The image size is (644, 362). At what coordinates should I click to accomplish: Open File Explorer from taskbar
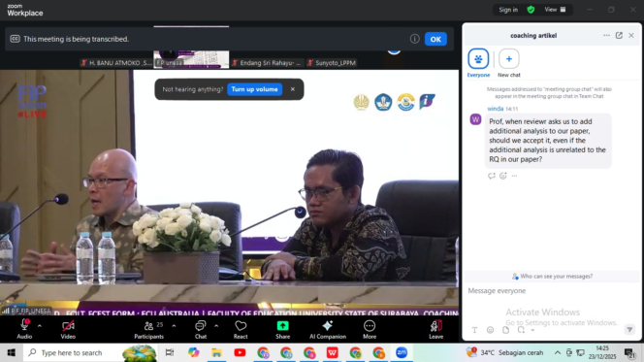[216, 352]
